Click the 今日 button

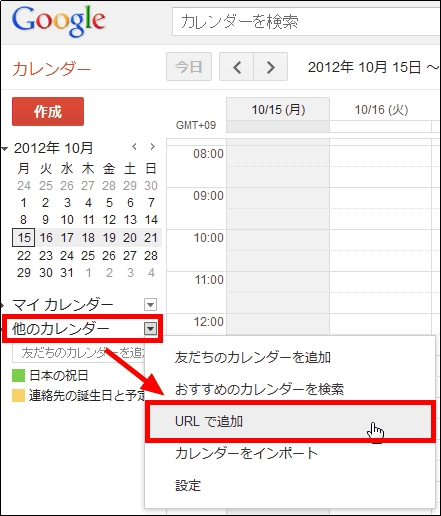pyautogui.click(x=189, y=67)
